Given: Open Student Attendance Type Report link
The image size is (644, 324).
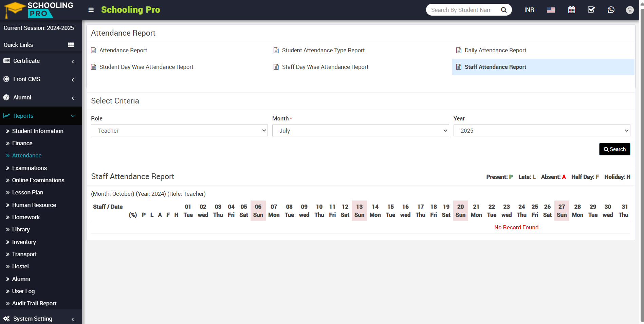Looking at the screenshot, I should click(x=323, y=50).
